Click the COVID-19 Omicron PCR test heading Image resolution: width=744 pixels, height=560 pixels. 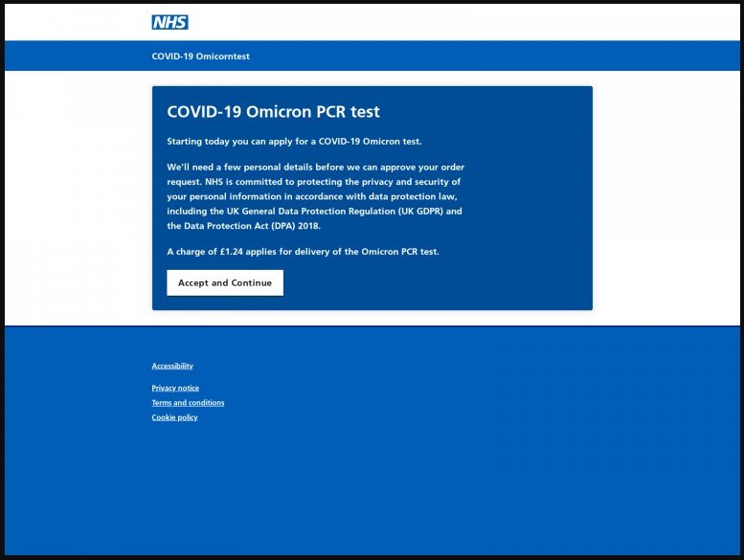tap(273, 112)
